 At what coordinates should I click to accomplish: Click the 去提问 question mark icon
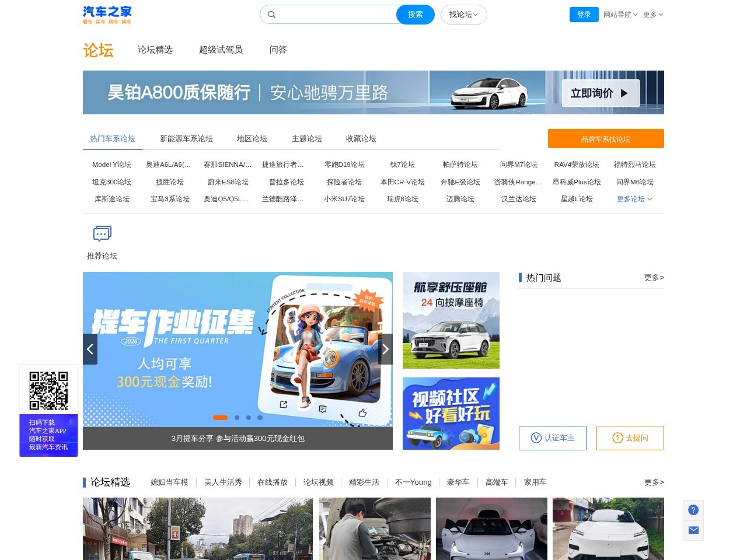pyautogui.click(x=617, y=437)
